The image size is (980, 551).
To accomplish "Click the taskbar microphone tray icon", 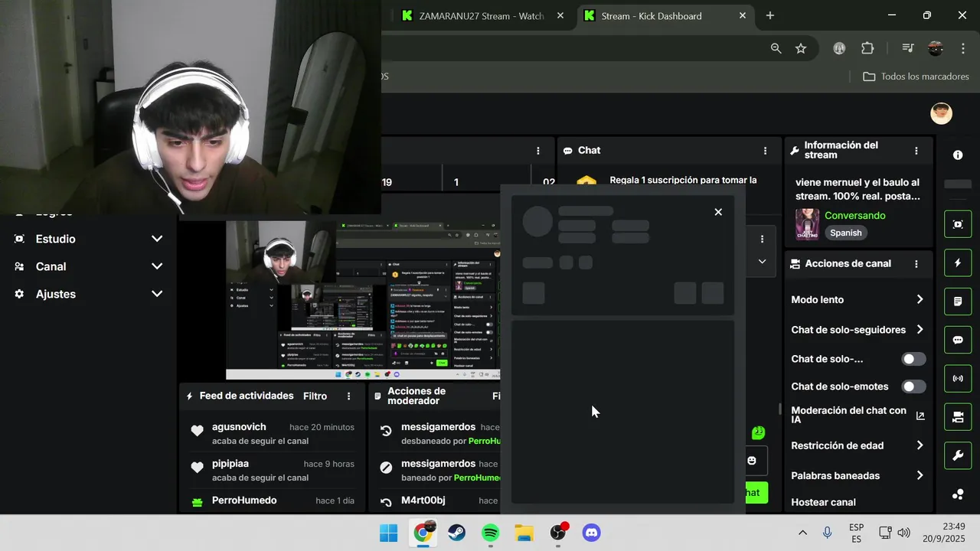I will coord(828,533).
